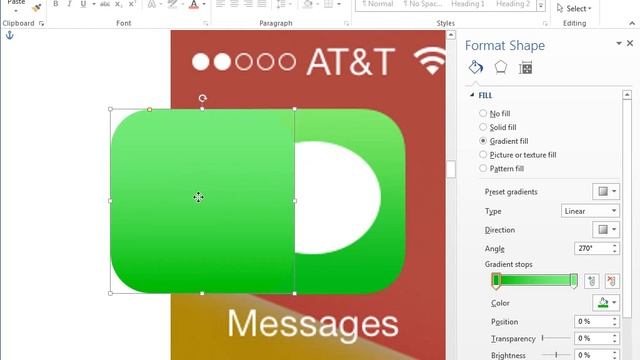Click the Text Effects outlined A icon
The width and height of the screenshot is (640, 360).
[x=151, y=4]
